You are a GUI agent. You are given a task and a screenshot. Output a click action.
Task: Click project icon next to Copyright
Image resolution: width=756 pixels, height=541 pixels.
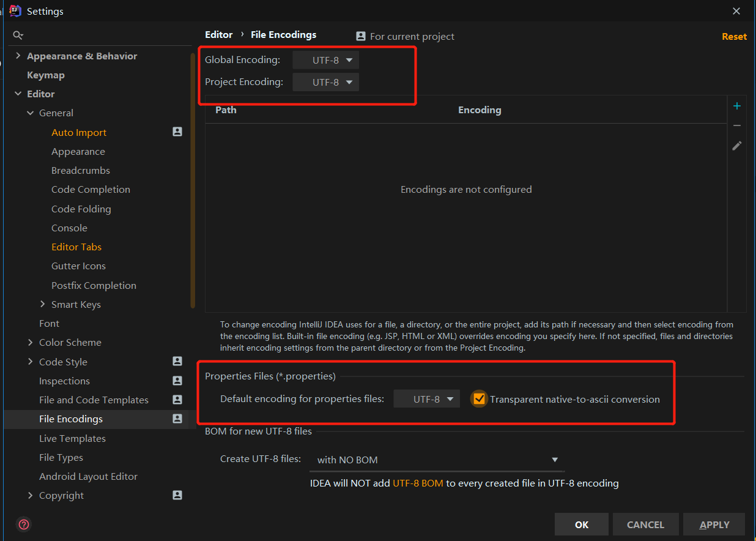pos(177,495)
